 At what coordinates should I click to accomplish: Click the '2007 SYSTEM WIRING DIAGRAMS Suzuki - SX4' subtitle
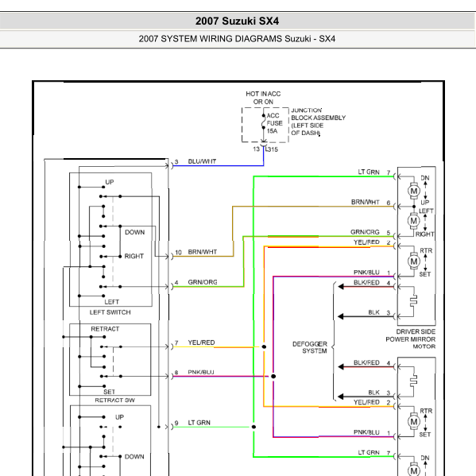237,39
